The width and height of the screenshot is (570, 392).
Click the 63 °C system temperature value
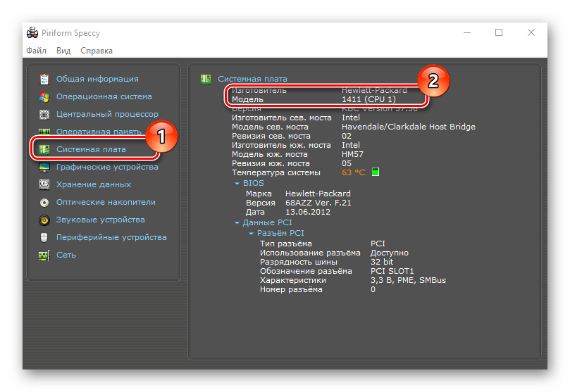click(x=354, y=172)
